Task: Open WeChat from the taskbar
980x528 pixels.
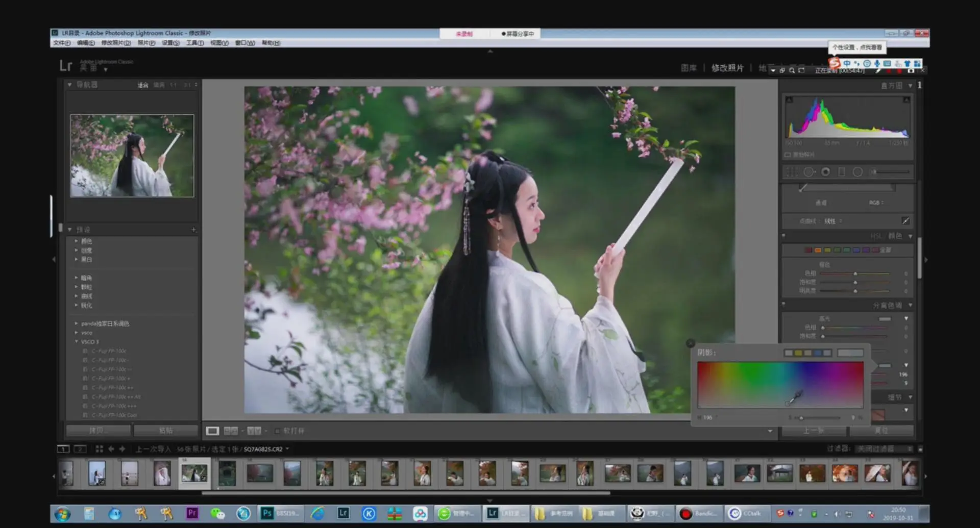Action: 217,513
